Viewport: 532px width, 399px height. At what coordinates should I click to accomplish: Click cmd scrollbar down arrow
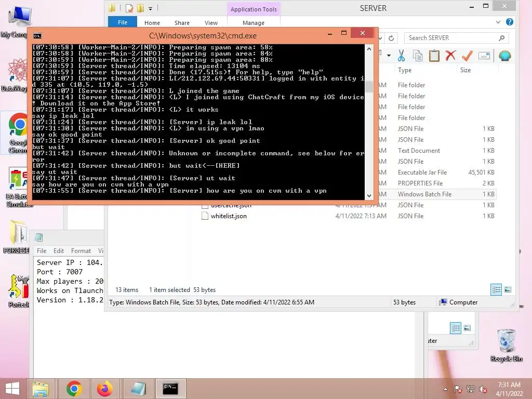[369, 195]
